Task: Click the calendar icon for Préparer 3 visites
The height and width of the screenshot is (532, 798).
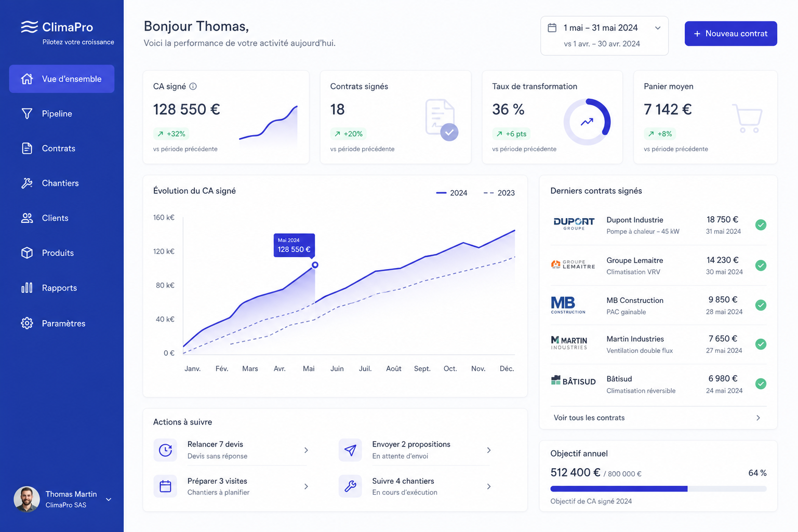Action: pyautogui.click(x=165, y=486)
